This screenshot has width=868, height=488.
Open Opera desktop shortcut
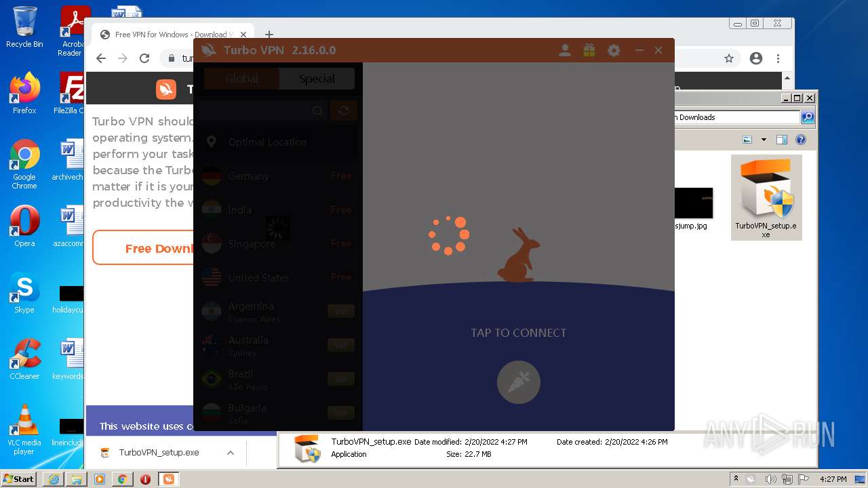24,226
